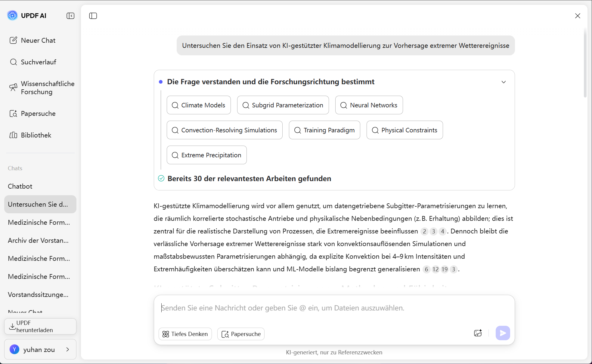This screenshot has height=364, width=592.
Task: Open the Bibliothek
Action: click(30, 135)
